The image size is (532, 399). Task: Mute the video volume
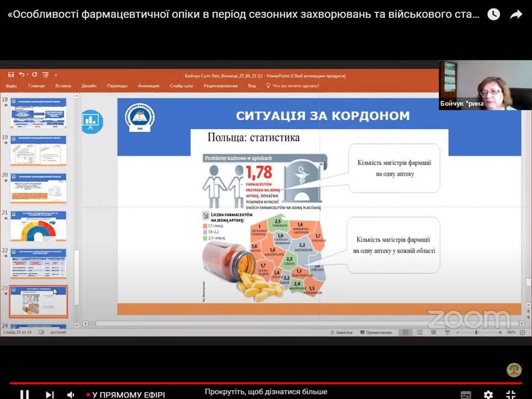tap(70, 395)
